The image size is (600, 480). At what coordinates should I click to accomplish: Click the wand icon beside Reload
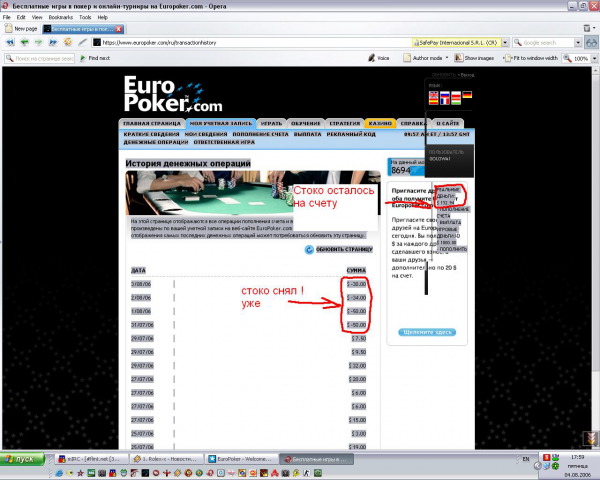(x=82, y=42)
